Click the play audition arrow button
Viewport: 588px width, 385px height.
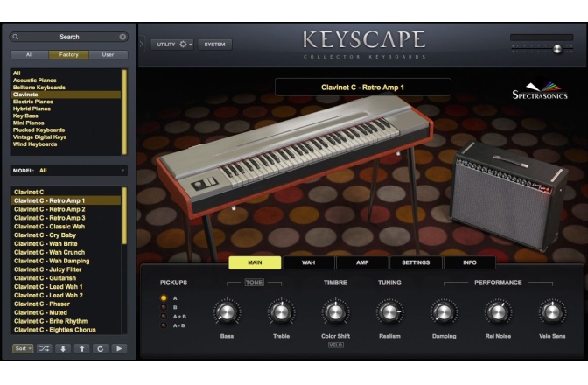(119, 348)
